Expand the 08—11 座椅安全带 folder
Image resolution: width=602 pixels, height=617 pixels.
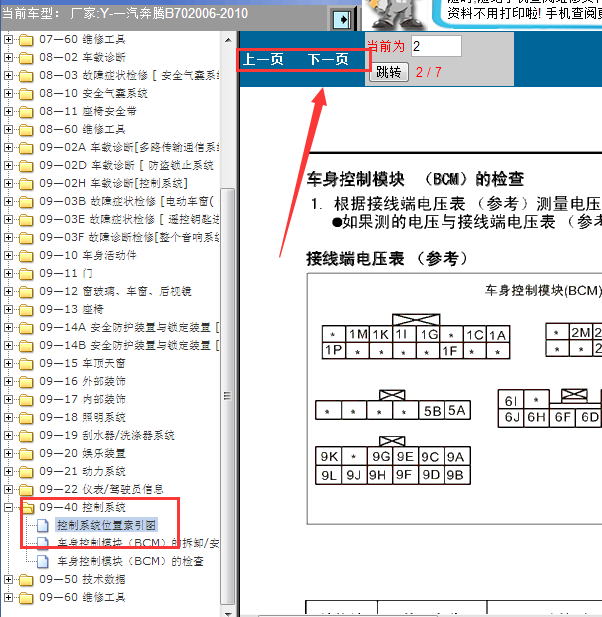point(8,111)
